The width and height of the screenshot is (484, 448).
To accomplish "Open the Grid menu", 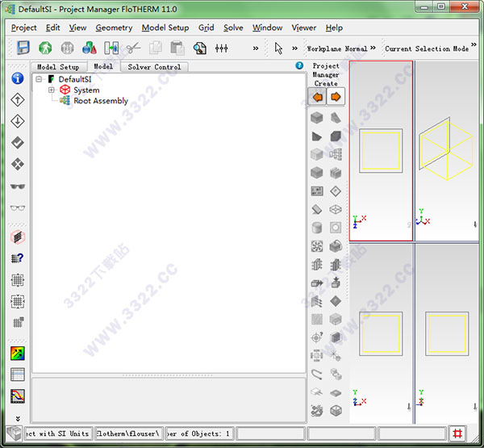I will point(207,27).
